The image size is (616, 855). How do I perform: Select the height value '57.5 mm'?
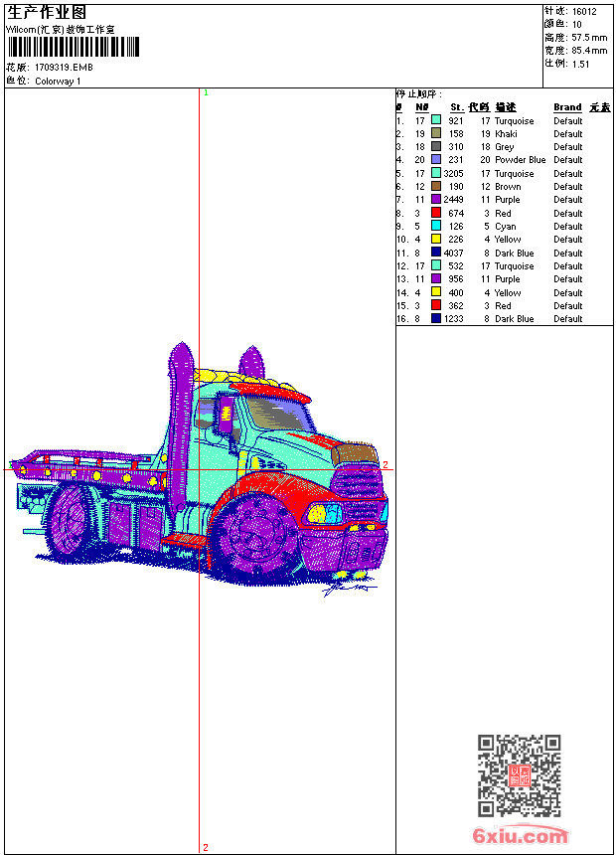coord(589,38)
